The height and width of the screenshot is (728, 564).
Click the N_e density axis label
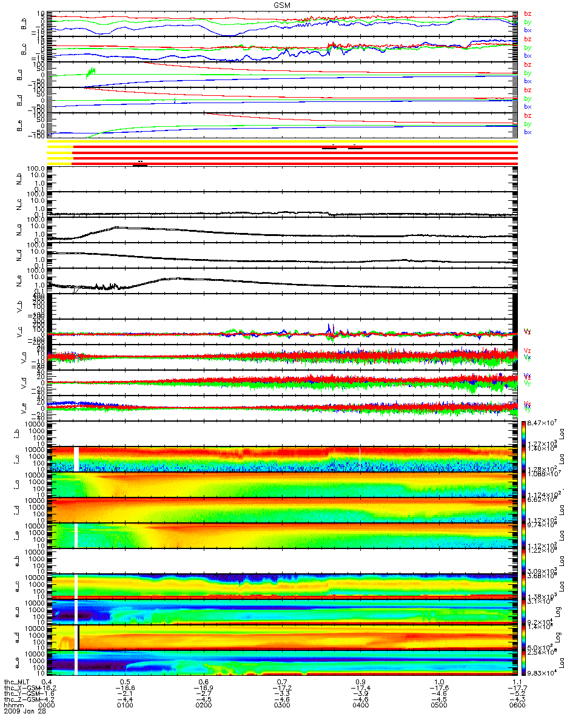(18, 281)
